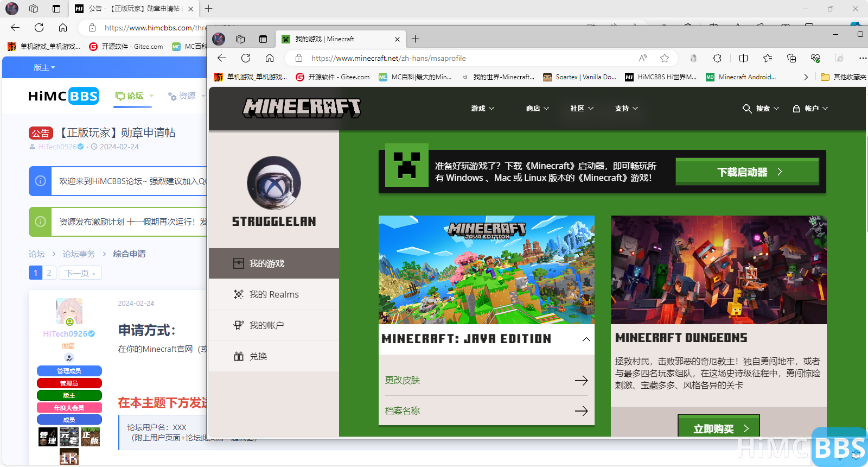The width and height of the screenshot is (868, 467).
Task: Open the Collections icon in Edge toolbar
Action: [x=792, y=58]
